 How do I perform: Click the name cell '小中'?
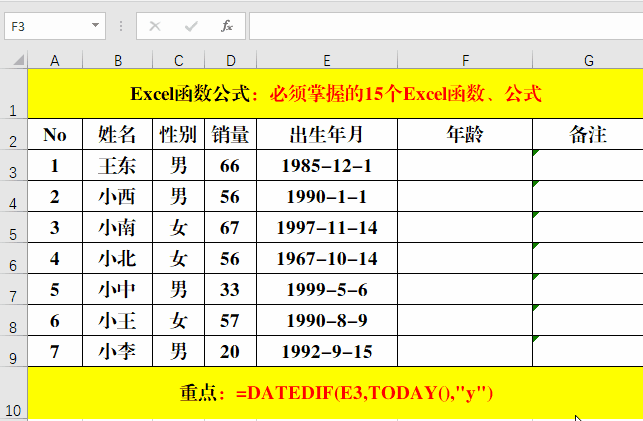click(118, 289)
